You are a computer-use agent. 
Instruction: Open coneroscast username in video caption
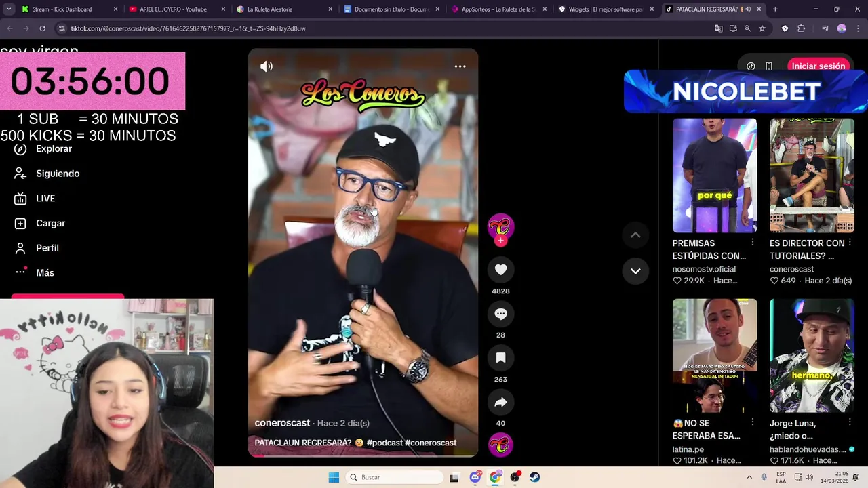coord(282,423)
